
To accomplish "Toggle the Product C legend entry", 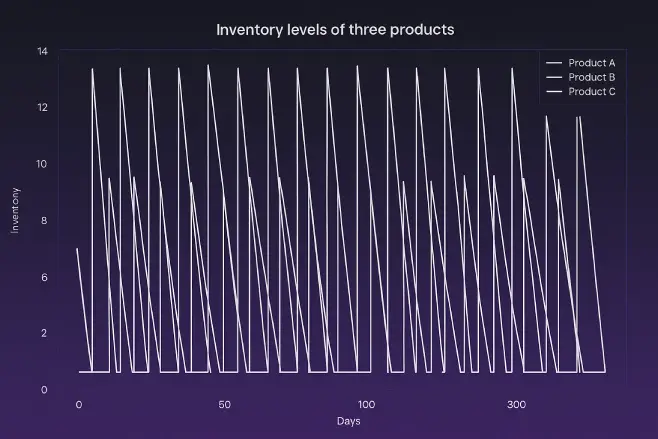I will tap(591, 92).
